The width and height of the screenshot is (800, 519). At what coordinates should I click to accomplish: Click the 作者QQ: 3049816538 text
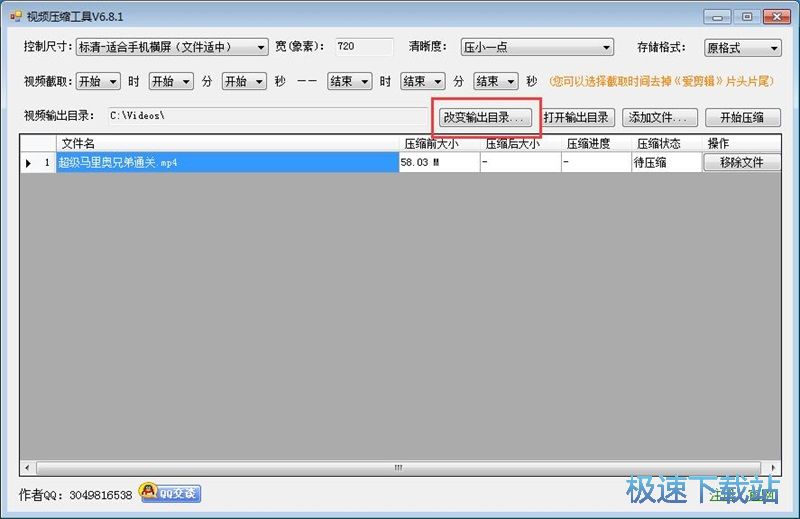coord(76,495)
